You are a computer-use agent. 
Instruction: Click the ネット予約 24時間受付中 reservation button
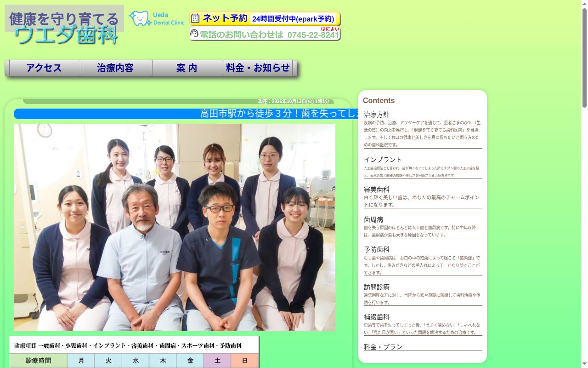pos(265,19)
